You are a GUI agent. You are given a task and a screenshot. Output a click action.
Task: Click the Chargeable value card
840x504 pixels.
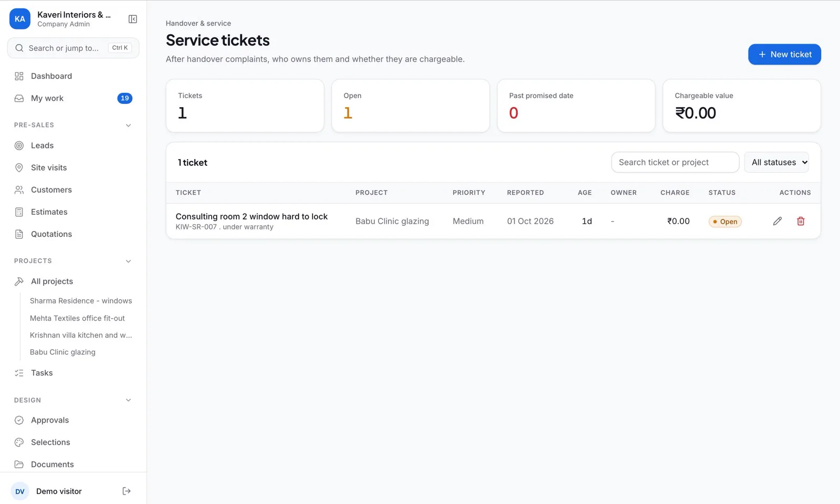tap(741, 106)
